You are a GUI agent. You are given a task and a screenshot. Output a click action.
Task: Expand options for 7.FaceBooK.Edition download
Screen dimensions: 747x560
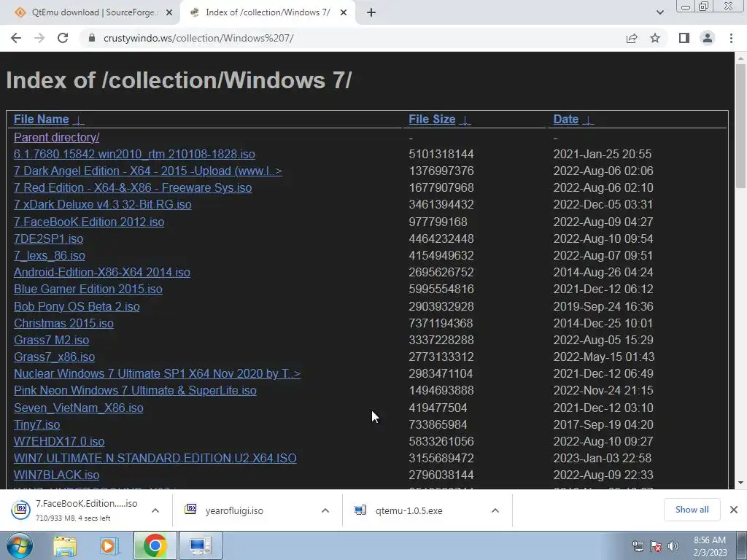(x=155, y=510)
